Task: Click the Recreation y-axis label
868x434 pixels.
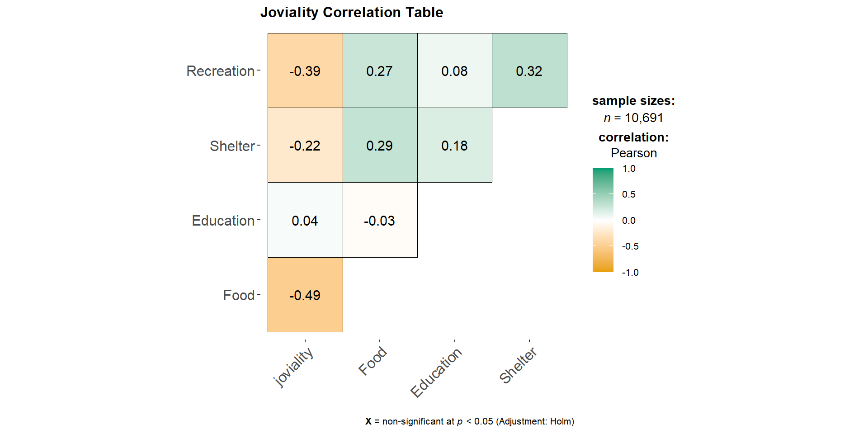Action: 221,71
